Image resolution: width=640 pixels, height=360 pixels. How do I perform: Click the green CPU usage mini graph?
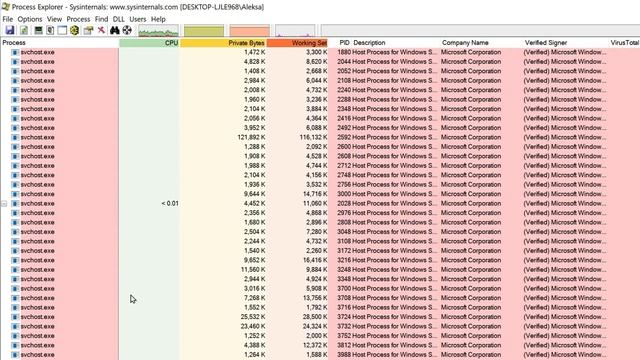(x=158, y=31)
